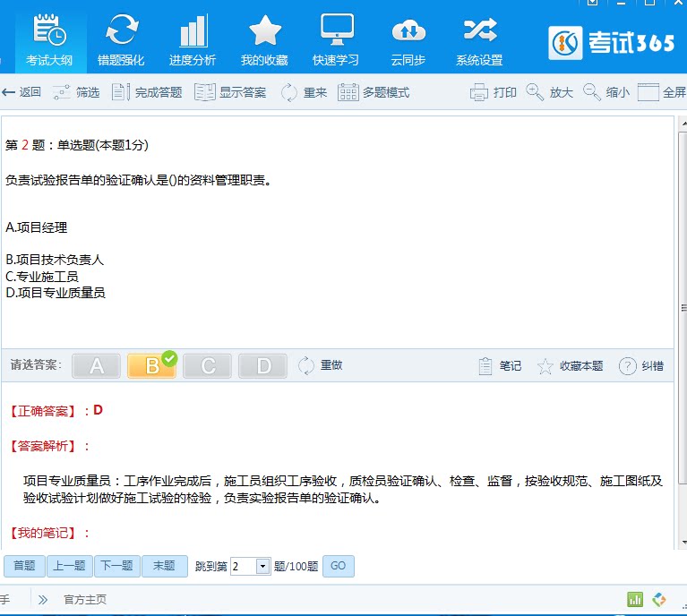
Task: Click 重来 to restart the quiz
Action: (304, 92)
